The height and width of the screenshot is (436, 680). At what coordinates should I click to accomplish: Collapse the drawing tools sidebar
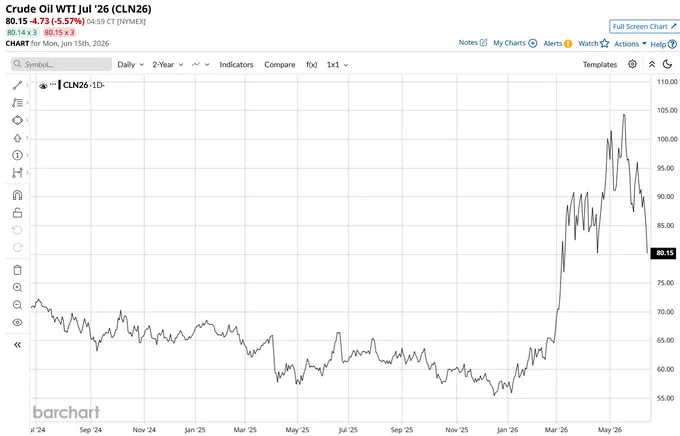17,345
